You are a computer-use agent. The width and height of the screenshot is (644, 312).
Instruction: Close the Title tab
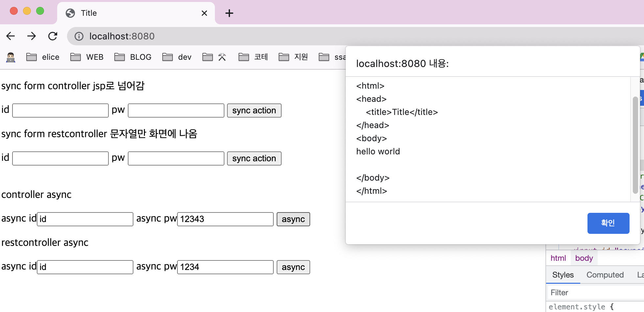pyautogui.click(x=204, y=13)
